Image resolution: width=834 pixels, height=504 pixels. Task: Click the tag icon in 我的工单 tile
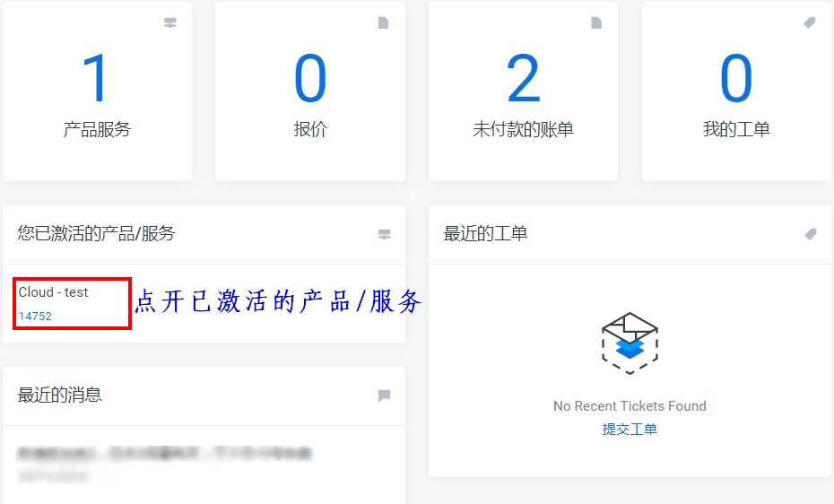click(810, 23)
